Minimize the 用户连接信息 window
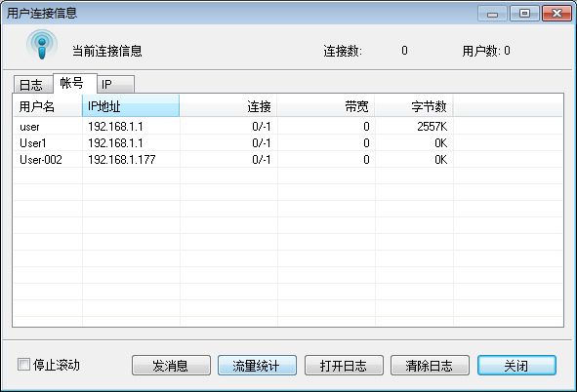The height and width of the screenshot is (392, 577). [x=492, y=14]
